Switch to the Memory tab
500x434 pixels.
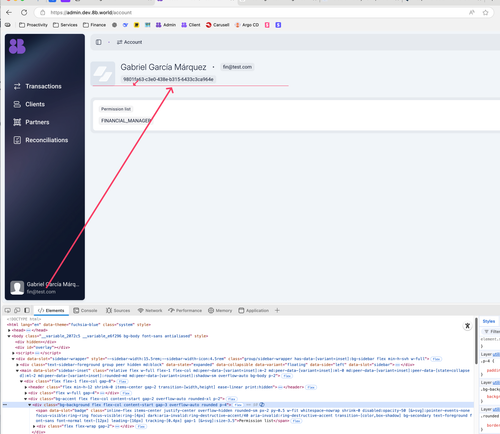(x=220, y=310)
